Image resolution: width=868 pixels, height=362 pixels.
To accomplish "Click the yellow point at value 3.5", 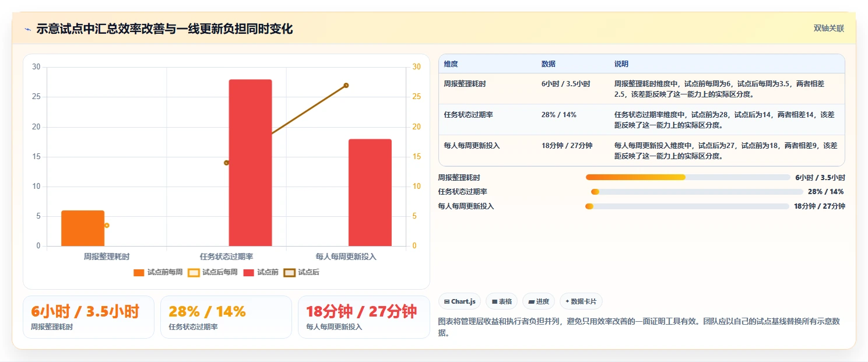I will point(107,225).
